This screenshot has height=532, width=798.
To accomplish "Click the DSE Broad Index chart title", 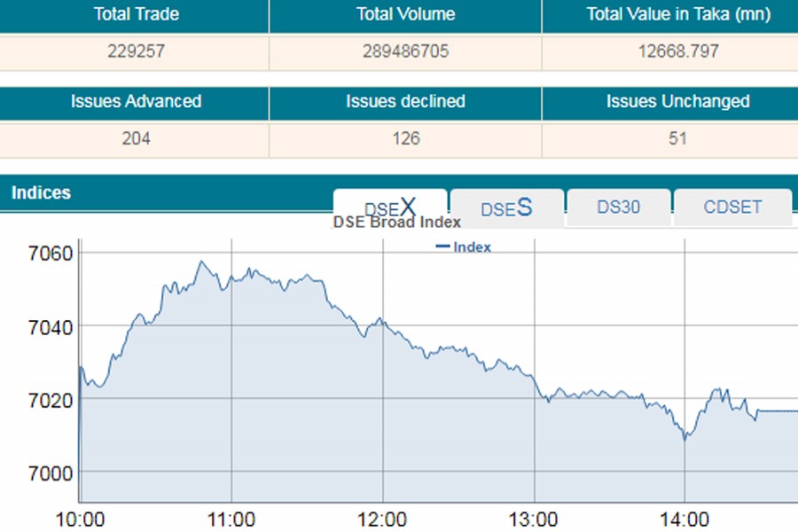I will point(396,223).
